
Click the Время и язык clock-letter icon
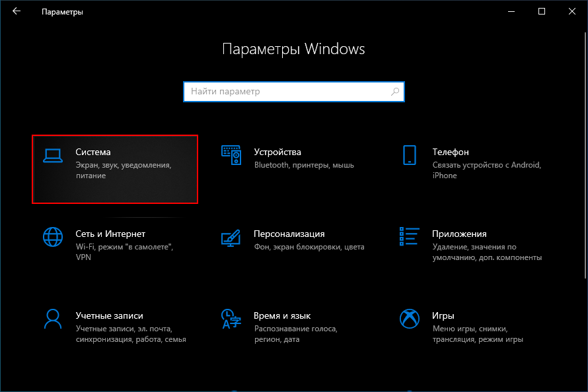[231, 319]
